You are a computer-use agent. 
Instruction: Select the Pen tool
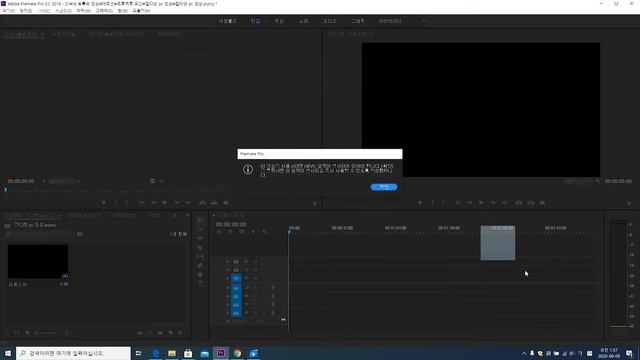point(200,265)
